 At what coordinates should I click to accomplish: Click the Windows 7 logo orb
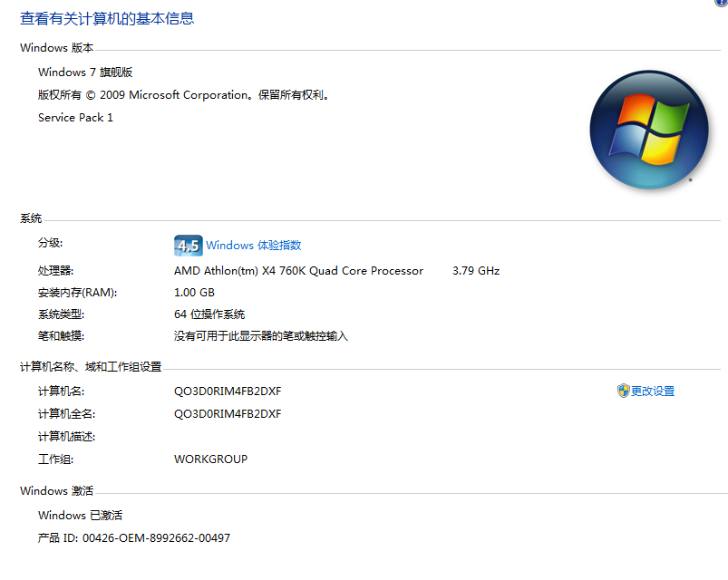(x=649, y=130)
